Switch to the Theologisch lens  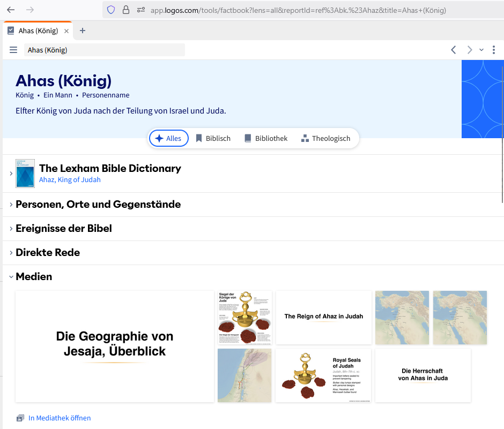325,138
